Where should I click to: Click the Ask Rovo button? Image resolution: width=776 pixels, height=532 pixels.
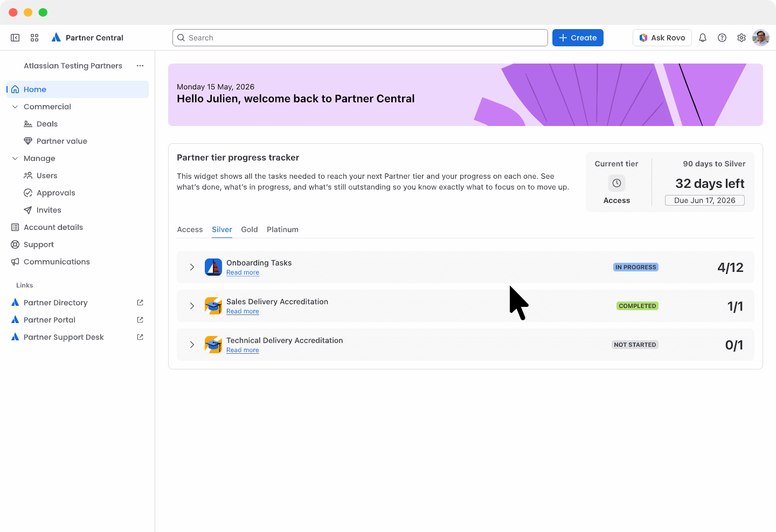(x=662, y=38)
